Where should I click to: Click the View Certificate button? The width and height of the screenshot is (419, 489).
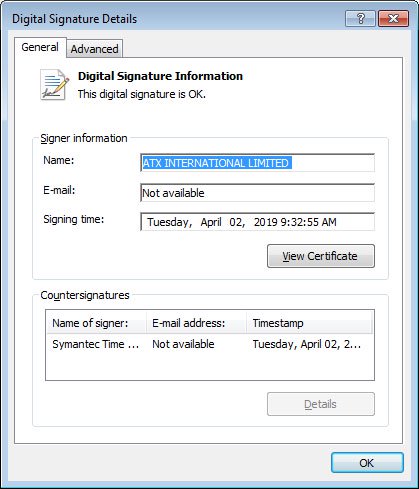click(x=321, y=256)
